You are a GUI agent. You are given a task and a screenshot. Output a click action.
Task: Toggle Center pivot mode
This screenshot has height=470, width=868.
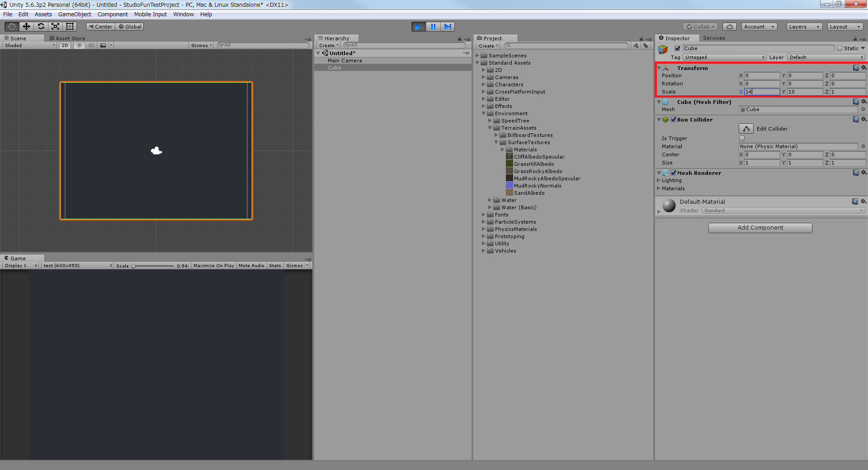coord(101,27)
